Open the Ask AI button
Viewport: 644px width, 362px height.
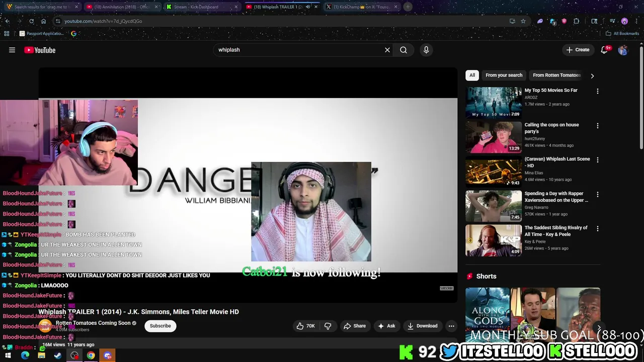tap(386, 326)
